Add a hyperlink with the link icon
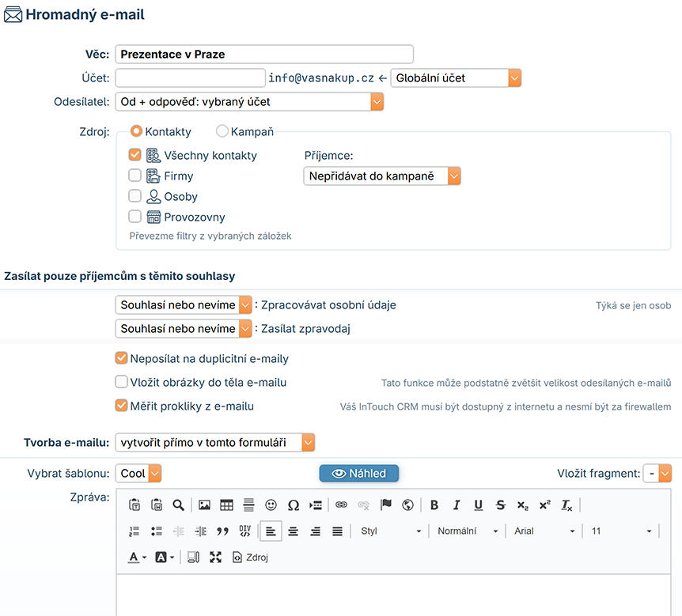 [x=341, y=505]
